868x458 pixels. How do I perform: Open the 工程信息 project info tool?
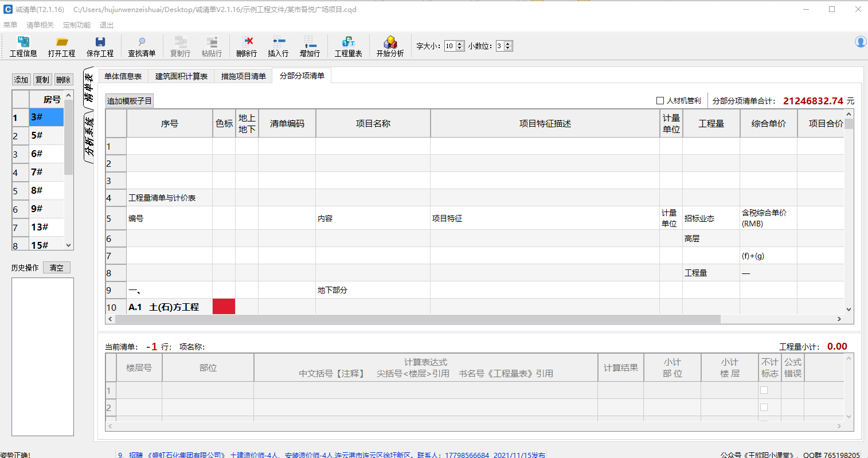coord(23,46)
